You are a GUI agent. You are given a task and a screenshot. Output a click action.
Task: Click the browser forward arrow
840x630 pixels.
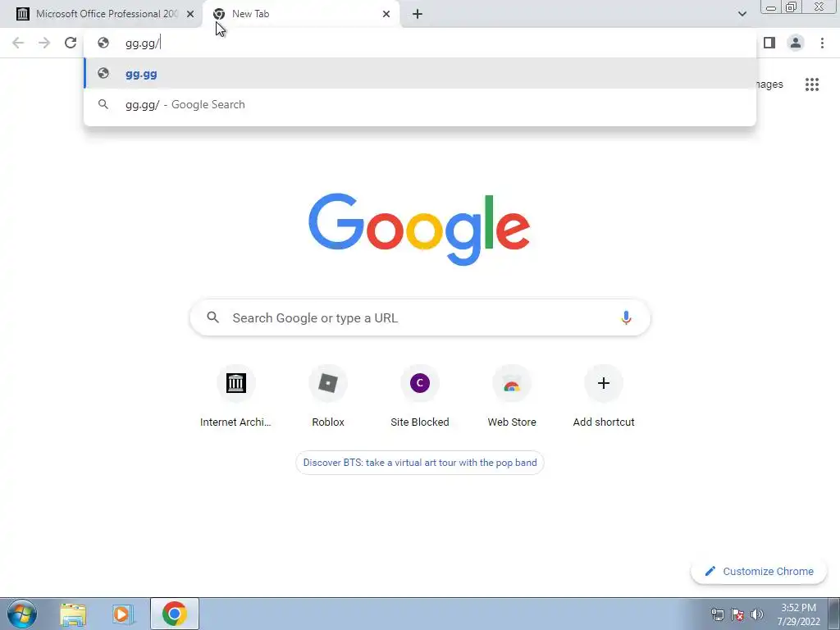44,43
